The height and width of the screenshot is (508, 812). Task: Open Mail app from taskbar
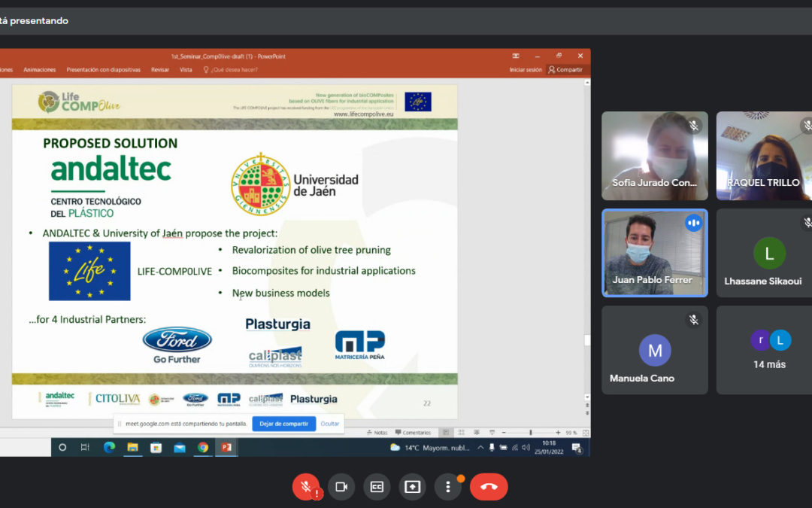pos(179,447)
